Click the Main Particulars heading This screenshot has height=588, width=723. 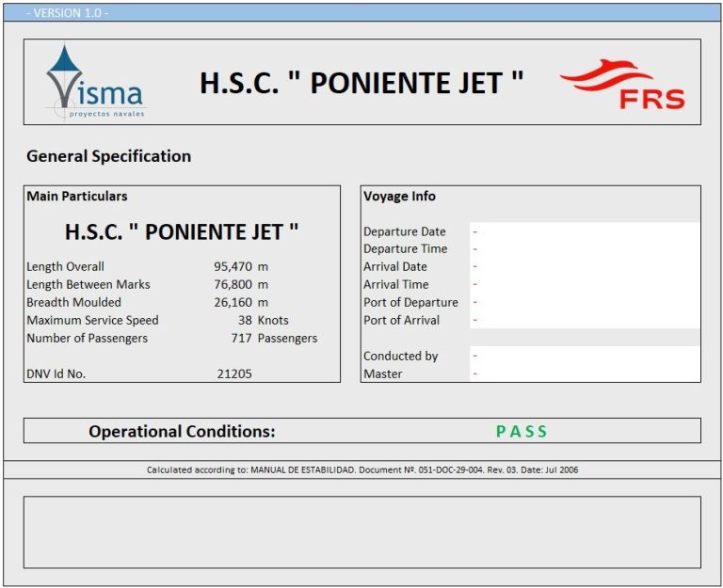(77, 196)
